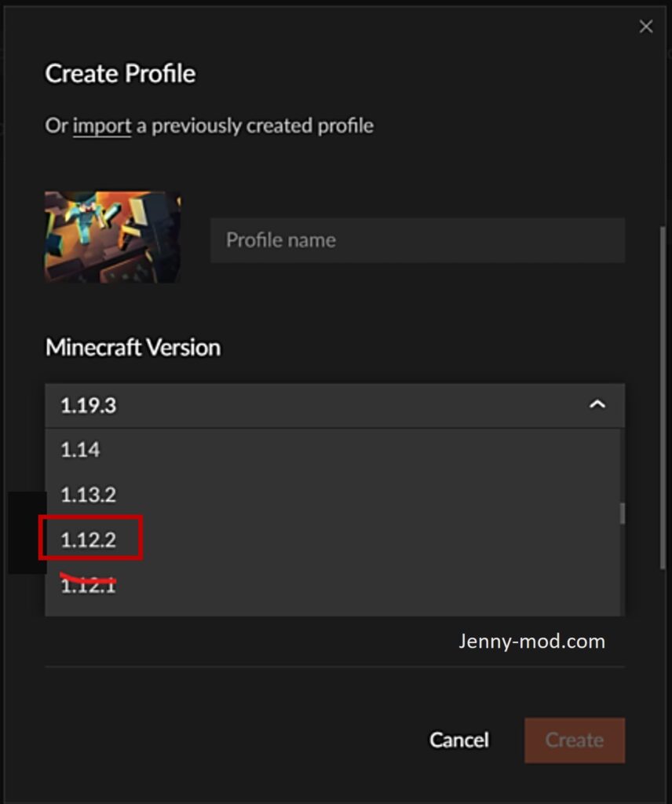This screenshot has width=672, height=804.
Task: Click the red underline below 1.12.2
Action: [86, 579]
